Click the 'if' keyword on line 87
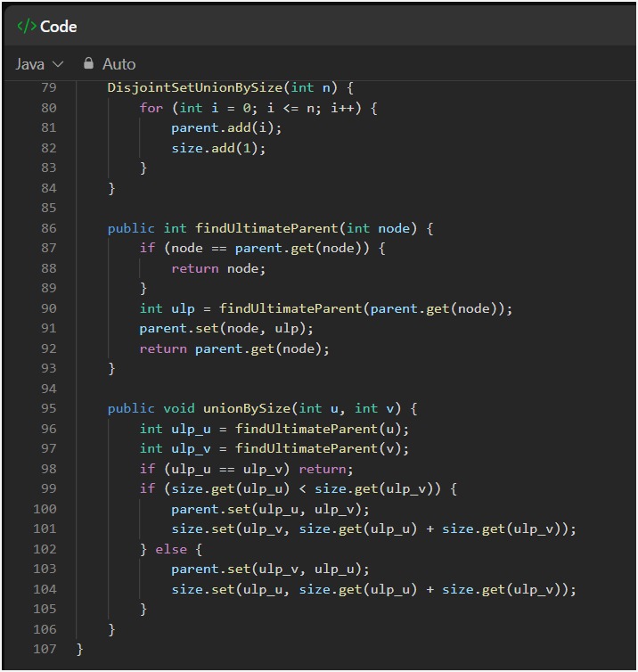The width and height of the screenshot is (638, 672). click(x=147, y=248)
